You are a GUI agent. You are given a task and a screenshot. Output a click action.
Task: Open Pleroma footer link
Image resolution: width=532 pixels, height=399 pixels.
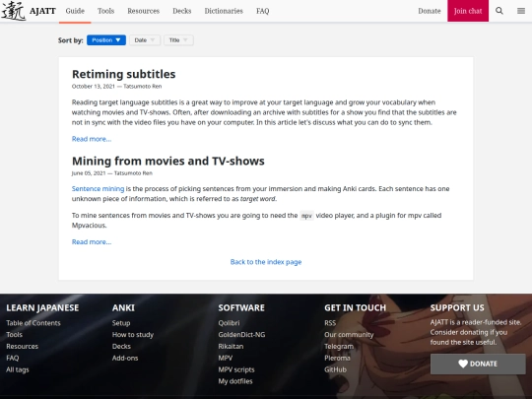click(x=337, y=358)
